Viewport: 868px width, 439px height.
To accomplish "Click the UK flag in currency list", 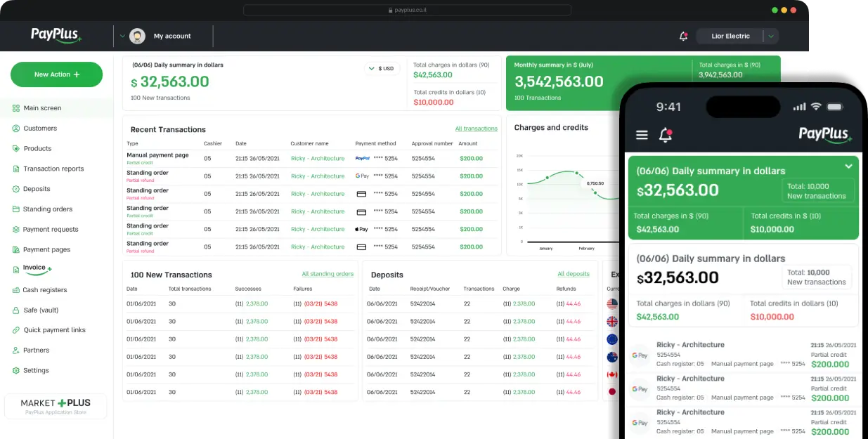I will (x=612, y=322).
